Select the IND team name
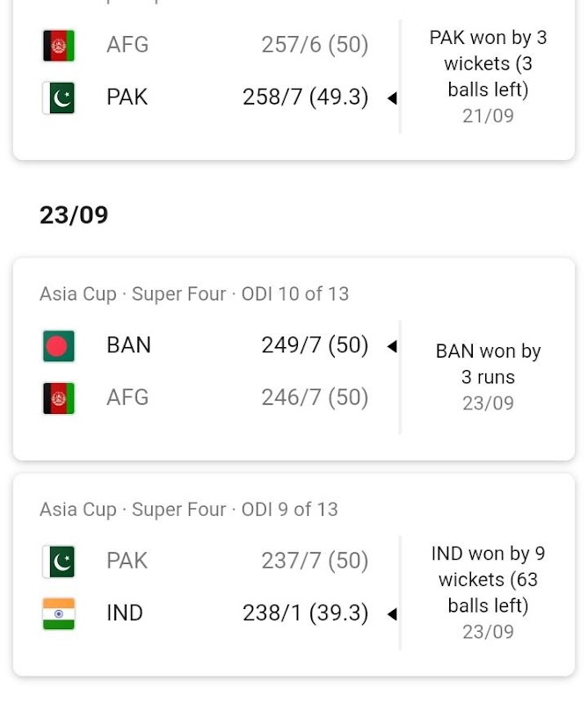The height and width of the screenshot is (703, 588). click(124, 612)
